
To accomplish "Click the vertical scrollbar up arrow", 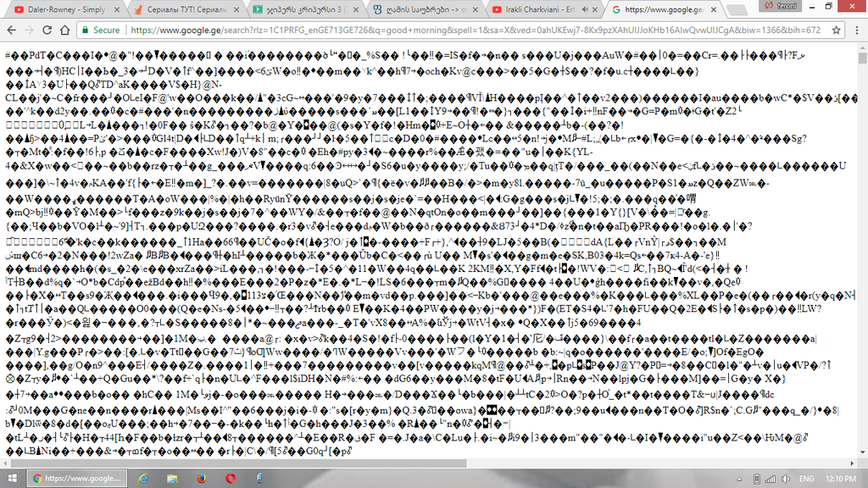I will tap(862, 48).
